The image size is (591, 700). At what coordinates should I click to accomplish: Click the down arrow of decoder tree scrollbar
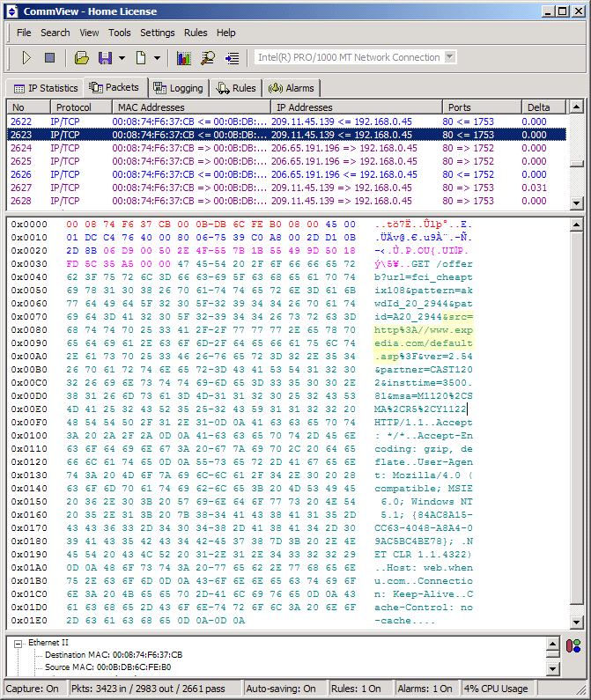coord(552,668)
